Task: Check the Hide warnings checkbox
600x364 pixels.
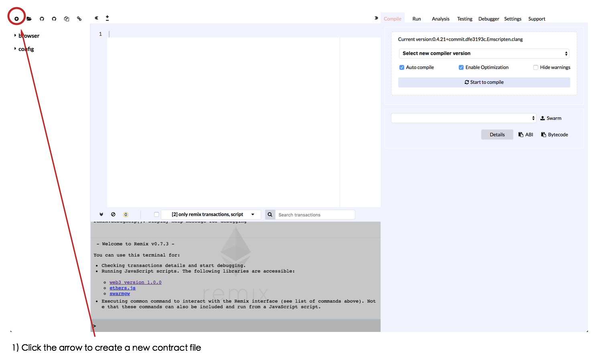Action: click(535, 67)
